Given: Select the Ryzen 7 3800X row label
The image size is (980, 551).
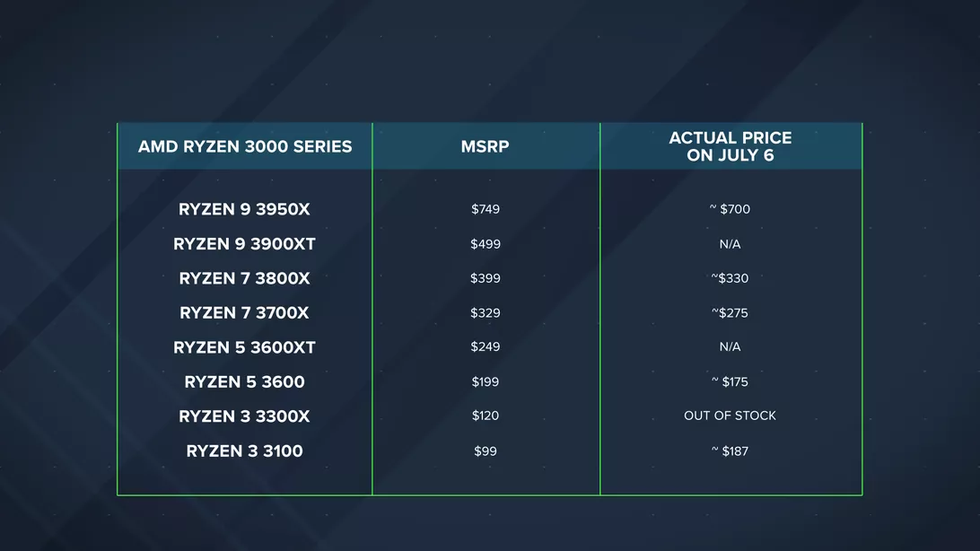Looking at the screenshot, I should coord(244,278).
